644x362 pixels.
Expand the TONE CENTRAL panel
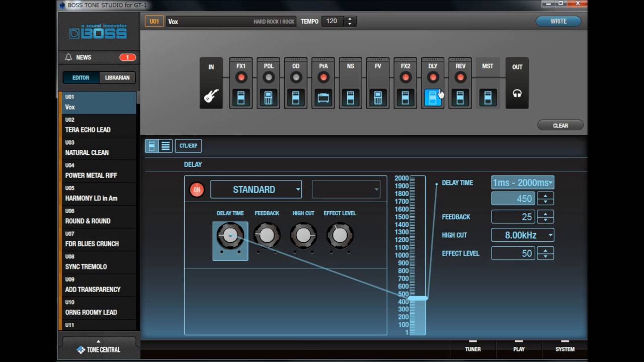99,341
